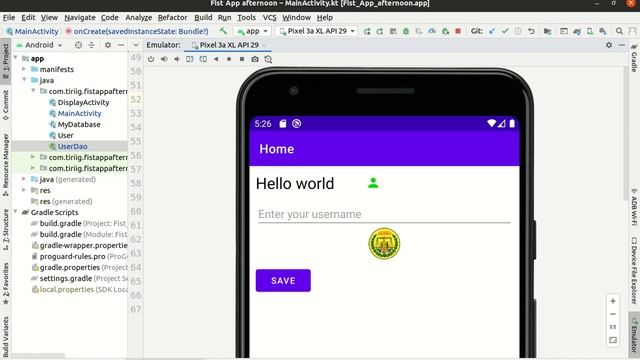Click the emulator Zoom Out minus button

[613, 314]
